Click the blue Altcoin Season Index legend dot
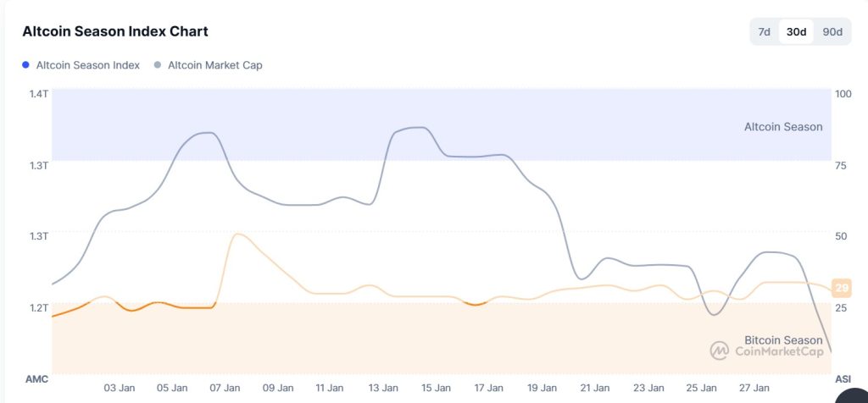868x403 pixels. [x=26, y=65]
